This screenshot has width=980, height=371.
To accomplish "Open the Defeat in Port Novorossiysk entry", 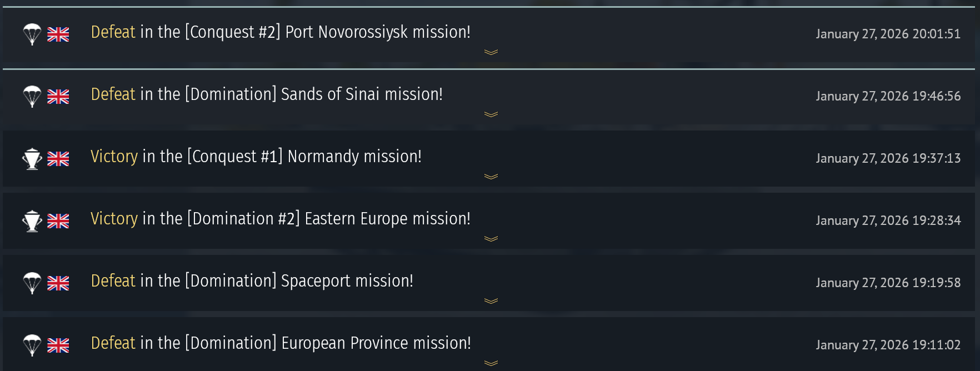I will coord(281,32).
